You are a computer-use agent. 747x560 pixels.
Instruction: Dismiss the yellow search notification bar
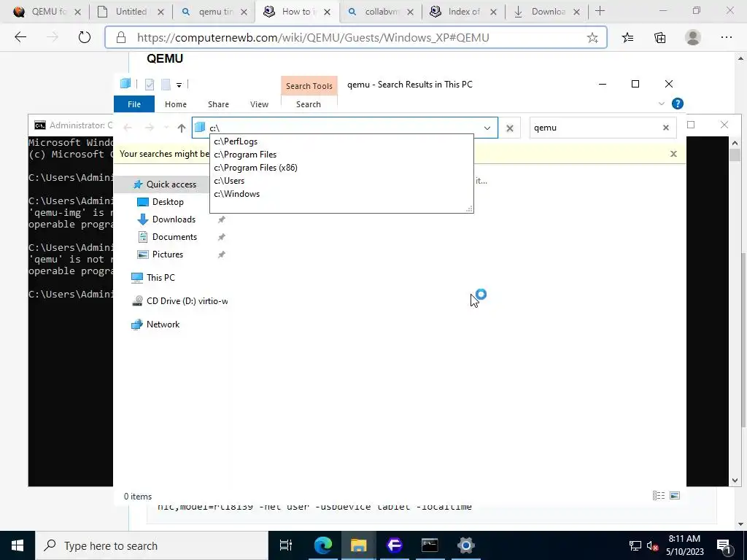pos(673,154)
